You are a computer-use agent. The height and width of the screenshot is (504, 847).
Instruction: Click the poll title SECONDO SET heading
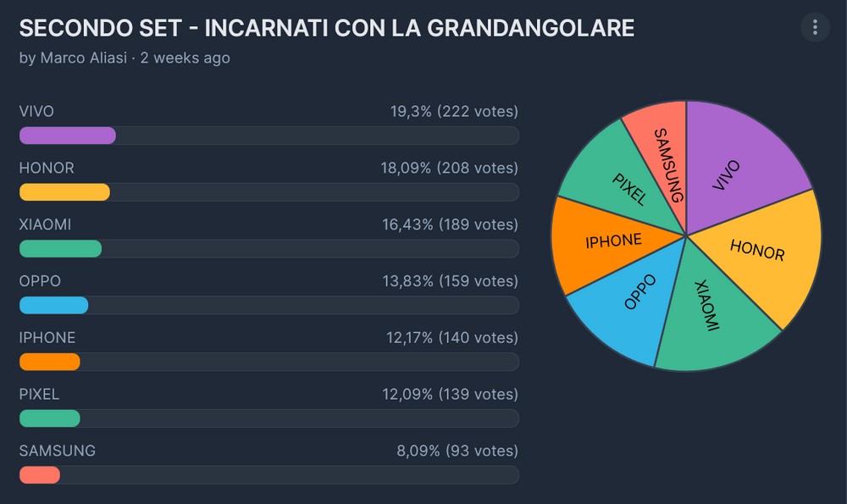pos(326,27)
